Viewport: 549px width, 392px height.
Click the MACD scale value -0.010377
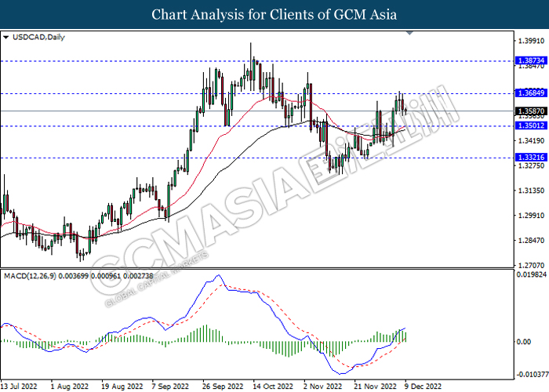point(531,375)
